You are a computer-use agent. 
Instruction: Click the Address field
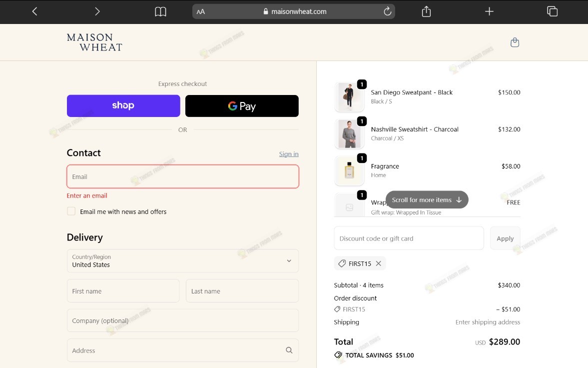tap(183, 350)
